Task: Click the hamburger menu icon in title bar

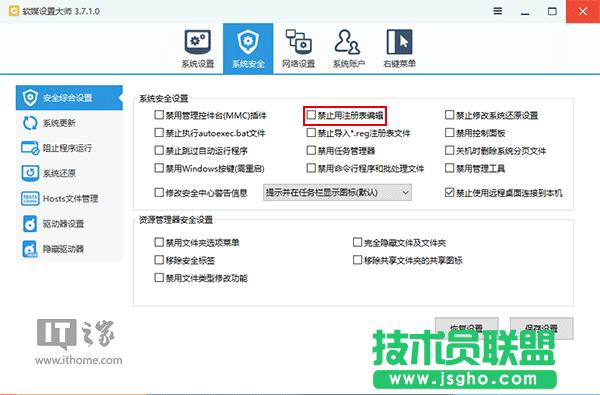Action: [x=497, y=11]
